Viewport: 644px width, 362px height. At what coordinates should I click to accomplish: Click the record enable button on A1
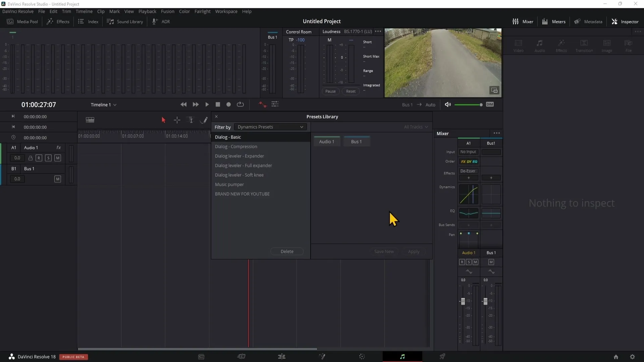tap(39, 158)
